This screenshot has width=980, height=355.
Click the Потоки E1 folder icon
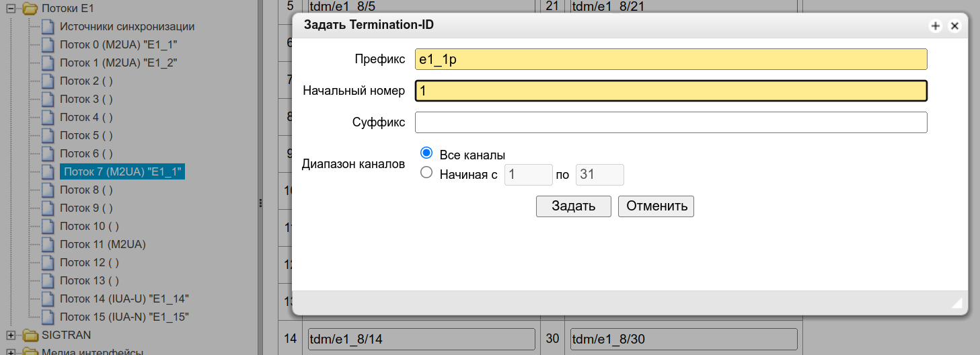tap(29, 9)
